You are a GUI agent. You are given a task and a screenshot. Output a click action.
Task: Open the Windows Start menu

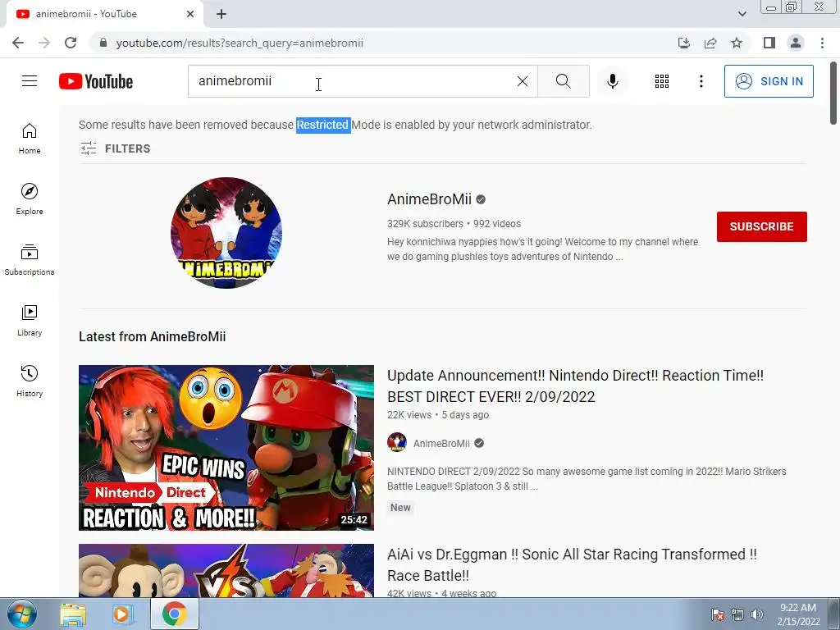21,614
